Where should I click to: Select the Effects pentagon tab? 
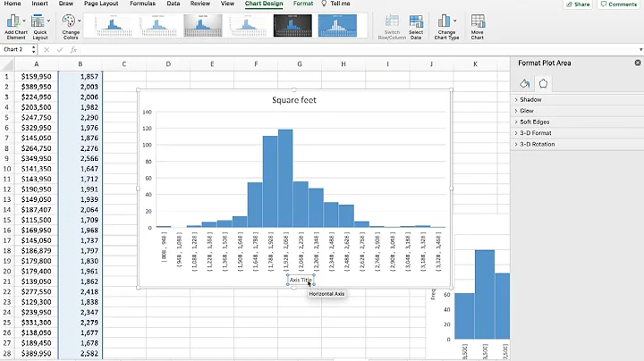(543, 84)
